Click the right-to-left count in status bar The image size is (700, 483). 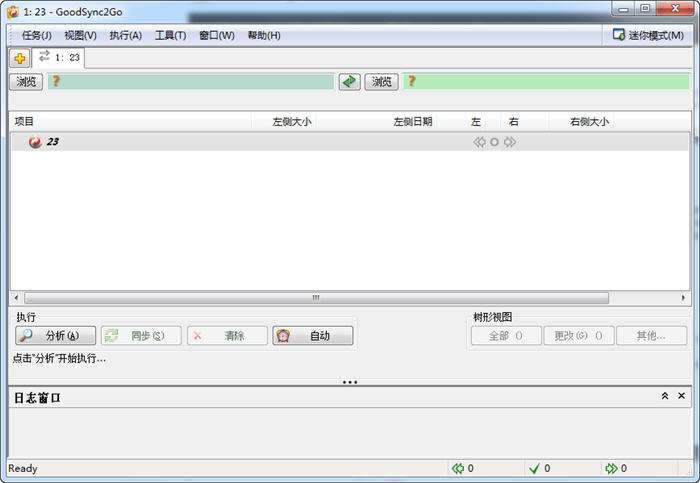coord(462,468)
